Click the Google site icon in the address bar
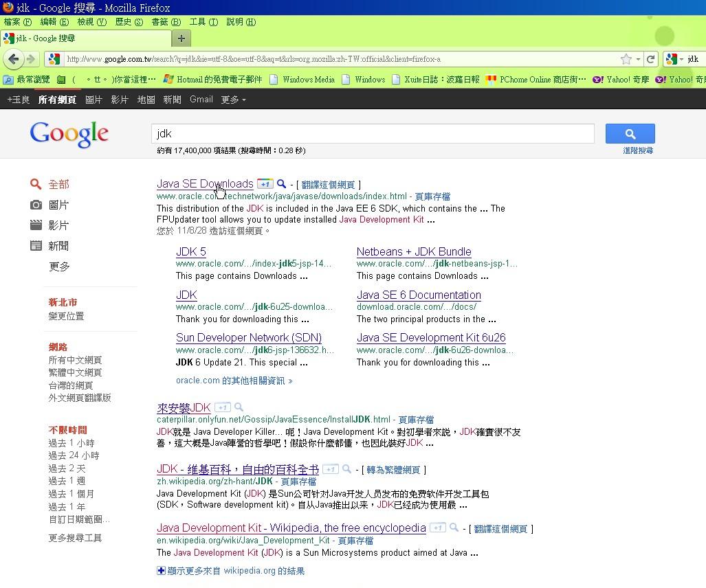Image resolution: width=706 pixels, height=588 pixels. [x=54, y=59]
